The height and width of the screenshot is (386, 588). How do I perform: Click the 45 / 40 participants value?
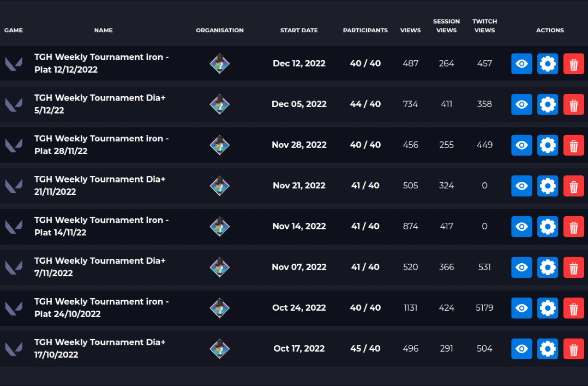pos(365,348)
